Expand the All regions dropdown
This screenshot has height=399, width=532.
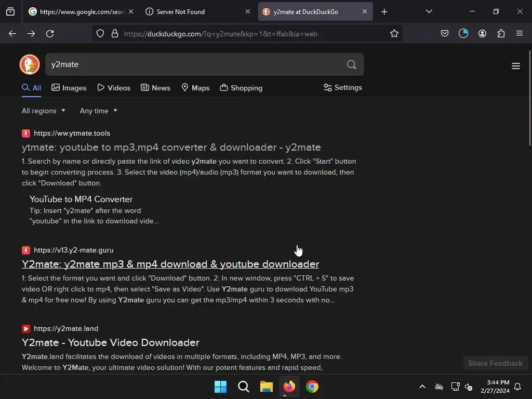[44, 111]
